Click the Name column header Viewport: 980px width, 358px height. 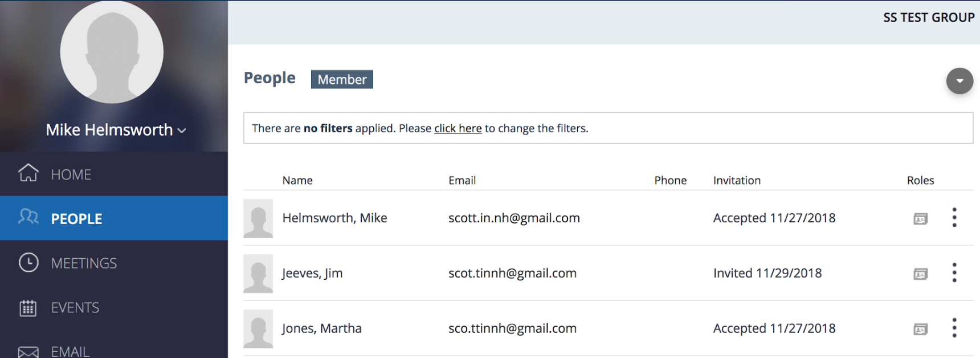pos(297,180)
